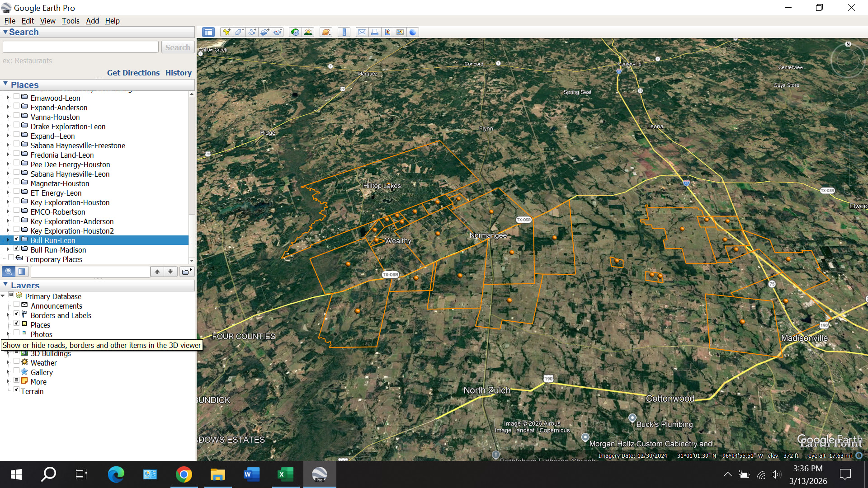This screenshot has height=488, width=868.
Task: Click the search text input field
Action: 80,47
